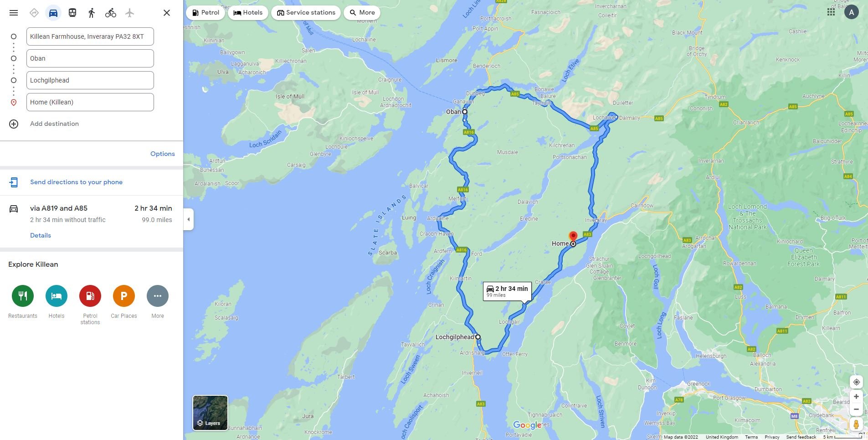Open the hamburger main menu

[14, 13]
